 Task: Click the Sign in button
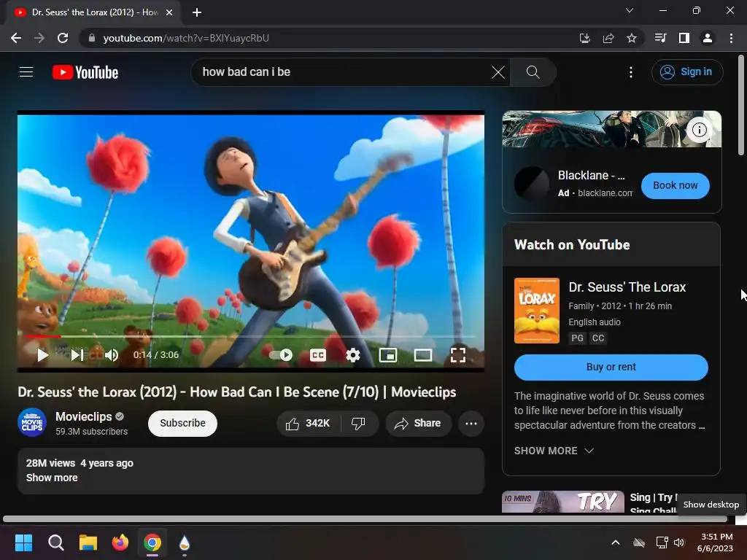pyautogui.click(x=687, y=72)
